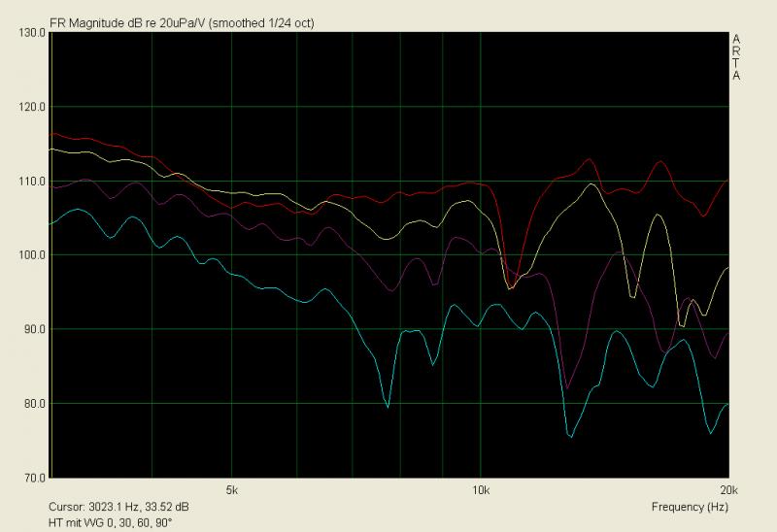777x532 pixels.
Task: Click the 110.0 value on the dB axis
Action: click(x=32, y=182)
